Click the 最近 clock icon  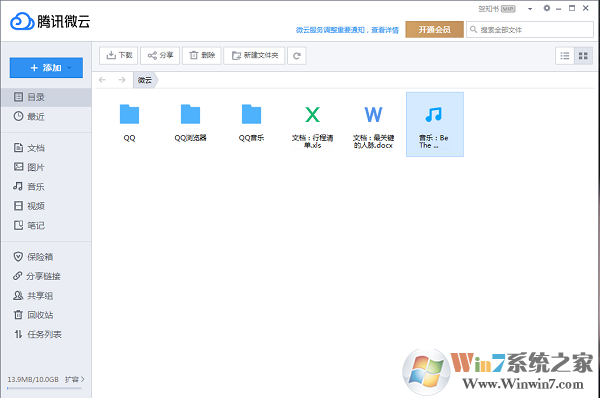(18, 116)
